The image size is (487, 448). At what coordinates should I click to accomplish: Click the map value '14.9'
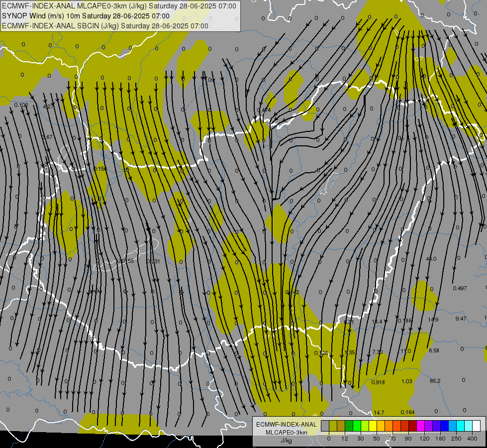[x=433, y=320]
